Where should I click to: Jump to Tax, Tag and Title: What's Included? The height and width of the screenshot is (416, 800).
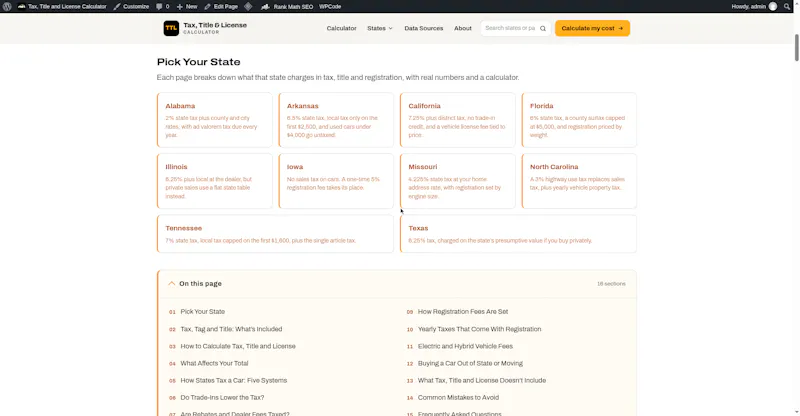click(231, 329)
